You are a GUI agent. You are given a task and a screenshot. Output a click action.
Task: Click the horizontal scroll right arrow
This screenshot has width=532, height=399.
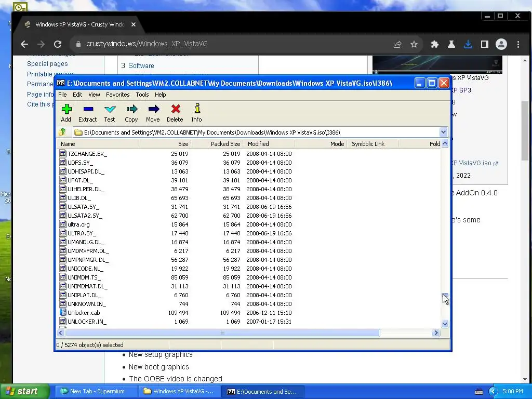pos(436,333)
